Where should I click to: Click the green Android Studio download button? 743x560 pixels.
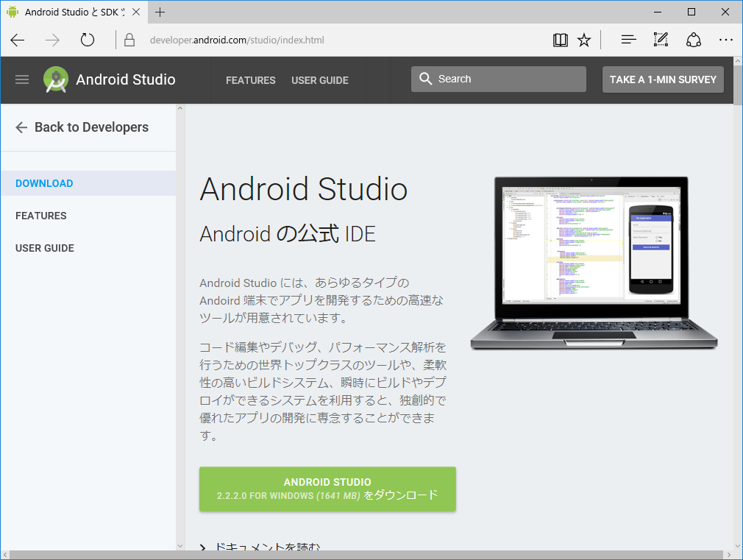327,489
